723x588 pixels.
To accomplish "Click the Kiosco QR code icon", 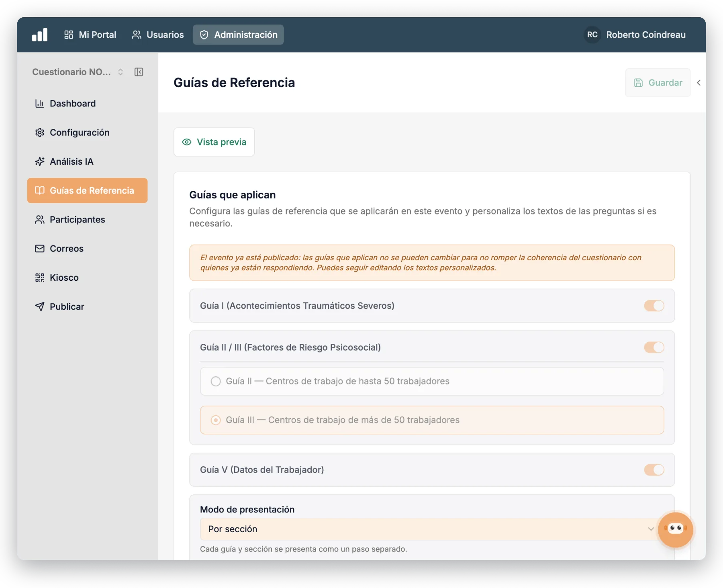I will coord(39,278).
